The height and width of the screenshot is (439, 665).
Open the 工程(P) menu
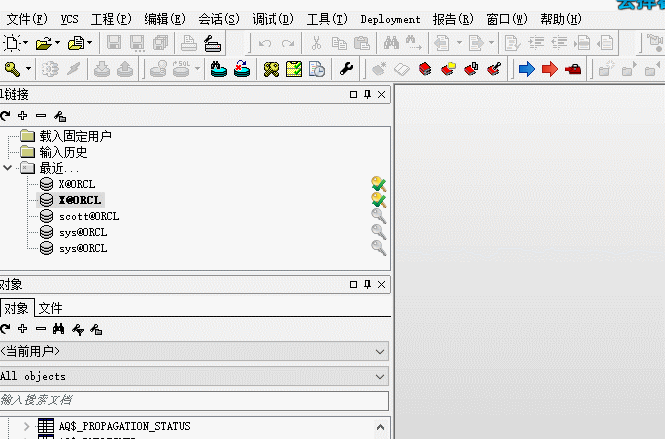tap(112, 19)
